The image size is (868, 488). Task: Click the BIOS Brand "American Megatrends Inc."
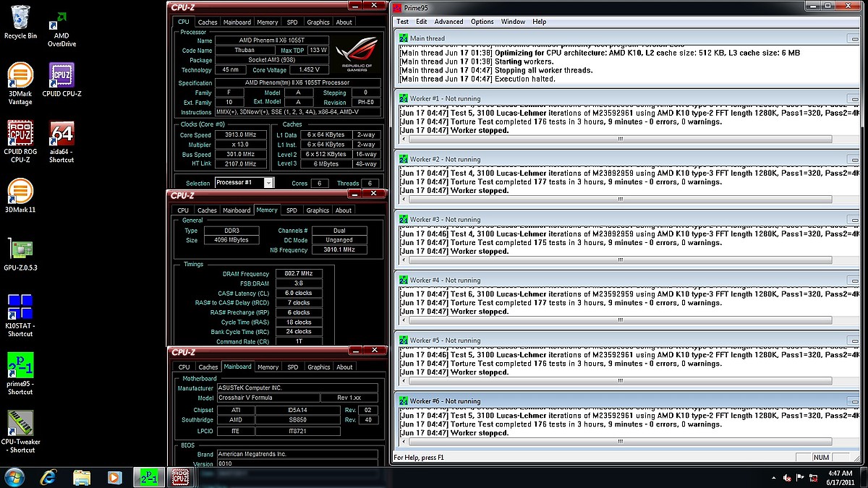pyautogui.click(x=297, y=454)
